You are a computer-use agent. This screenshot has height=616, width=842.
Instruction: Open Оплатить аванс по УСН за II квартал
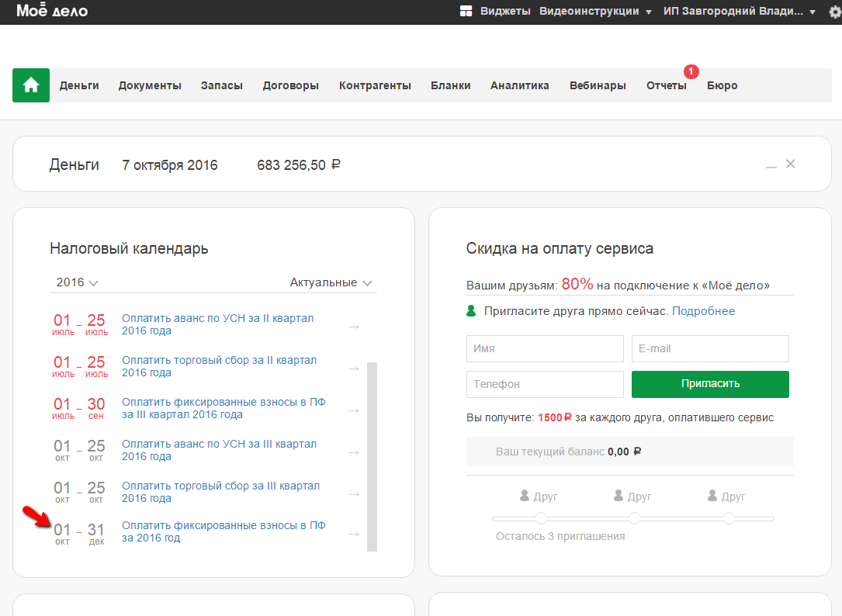217,324
